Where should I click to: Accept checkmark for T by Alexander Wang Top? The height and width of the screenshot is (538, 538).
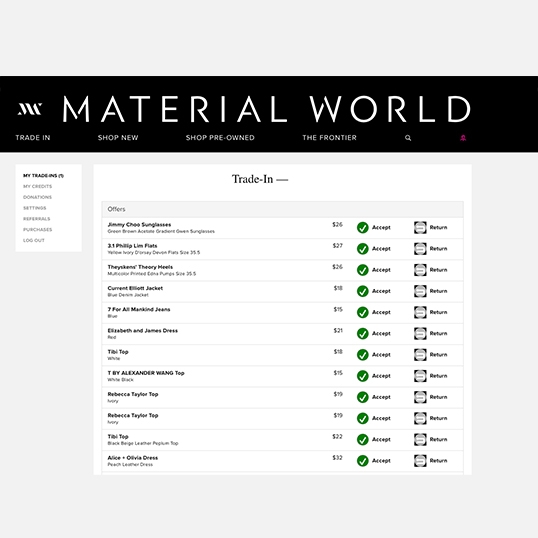click(363, 376)
